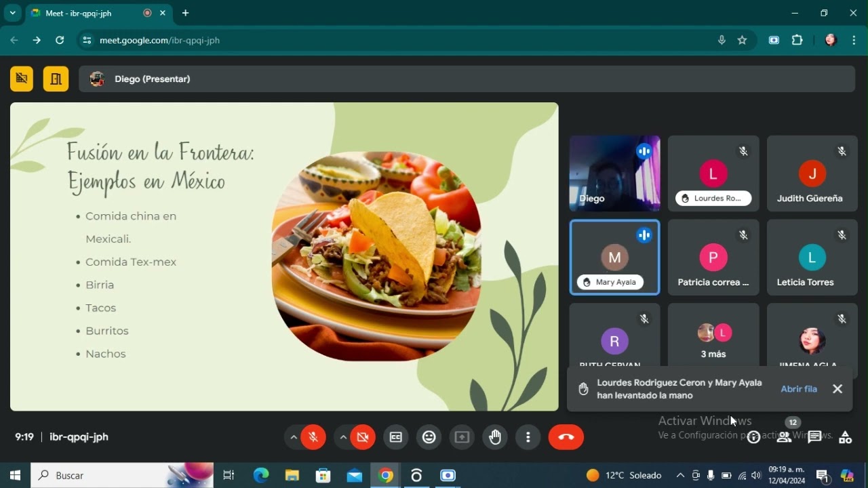Open the Chrome profile avatar
868x488 pixels.
click(831, 40)
